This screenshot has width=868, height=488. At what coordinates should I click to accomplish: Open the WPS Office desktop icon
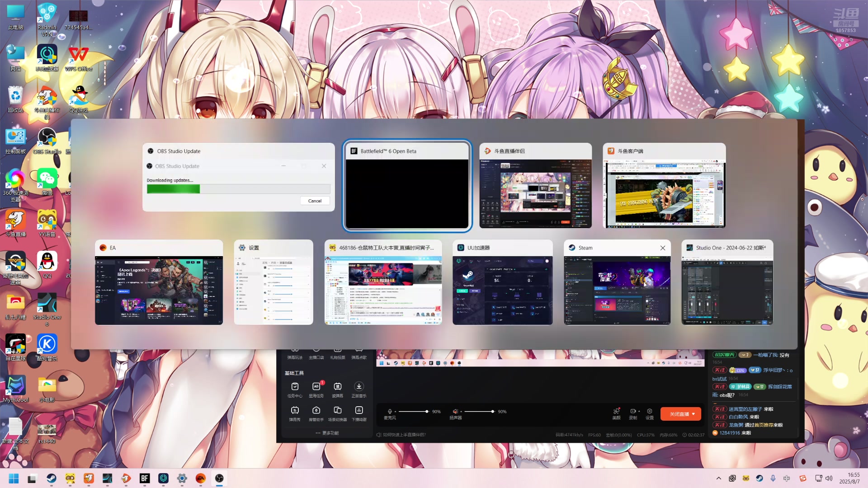(79, 59)
